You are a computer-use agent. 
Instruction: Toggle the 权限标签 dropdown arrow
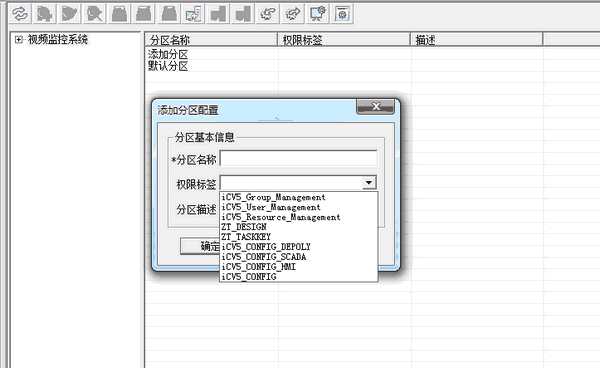[x=369, y=183]
